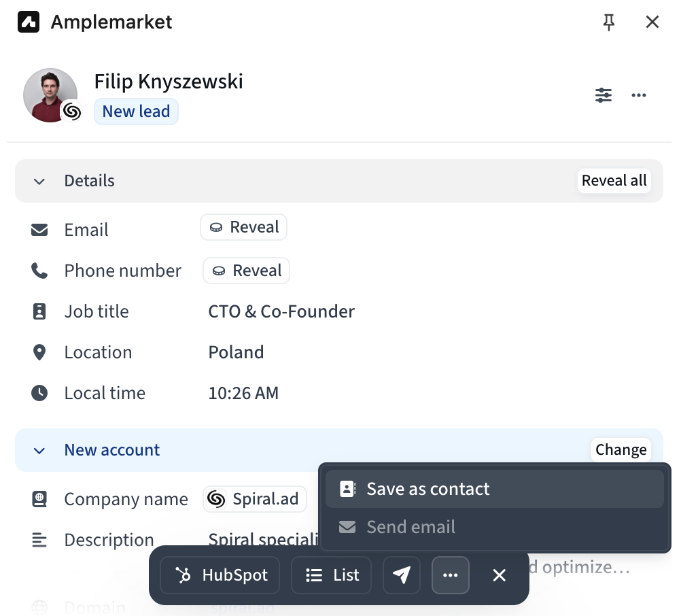Image resolution: width=681 pixels, height=616 pixels.
Task: Click Change on New account
Action: (621, 449)
